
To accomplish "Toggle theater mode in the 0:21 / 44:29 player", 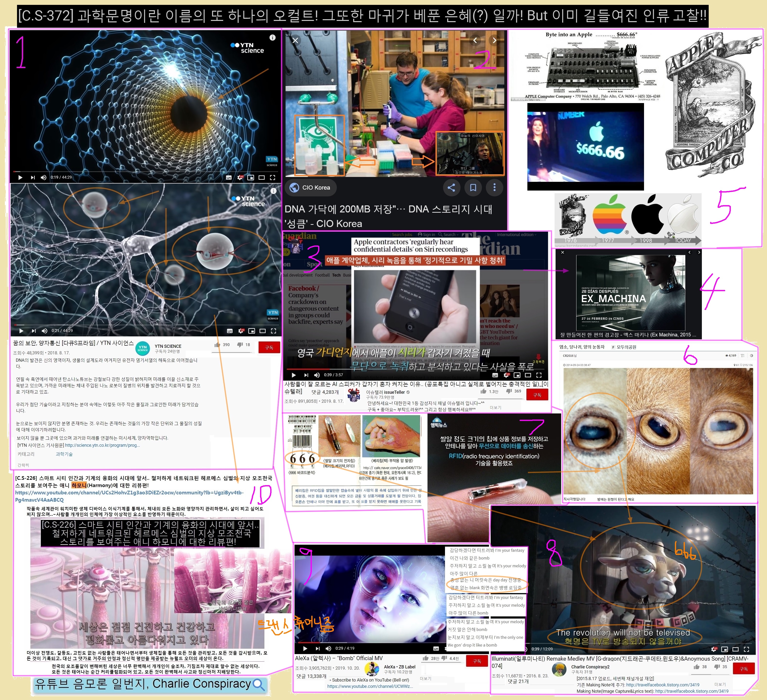I will click(262, 331).
